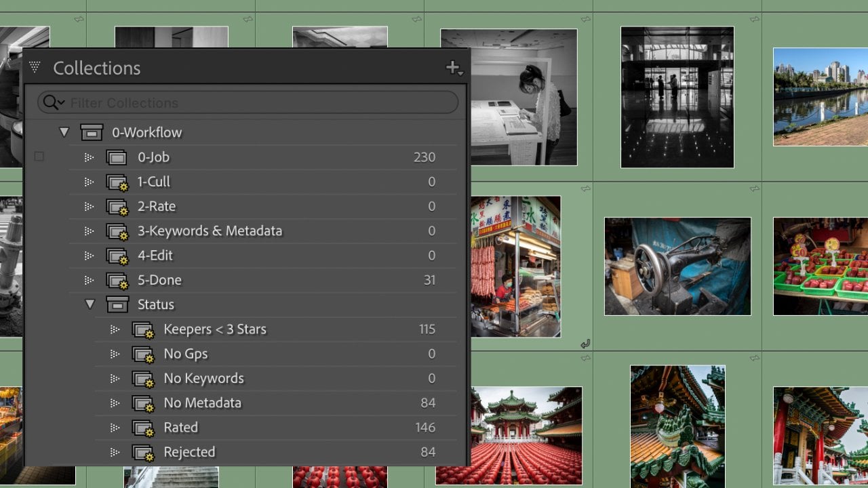This screenshot has width=868, height=488.
Task: Select the vintage sewing machine photo thumbnail
Action: click(677, 266)
